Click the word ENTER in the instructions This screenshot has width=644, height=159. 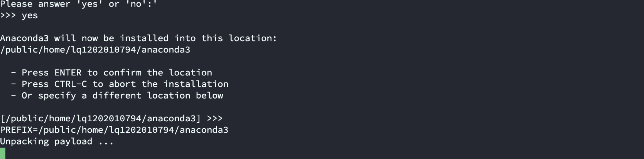point(68,73)
